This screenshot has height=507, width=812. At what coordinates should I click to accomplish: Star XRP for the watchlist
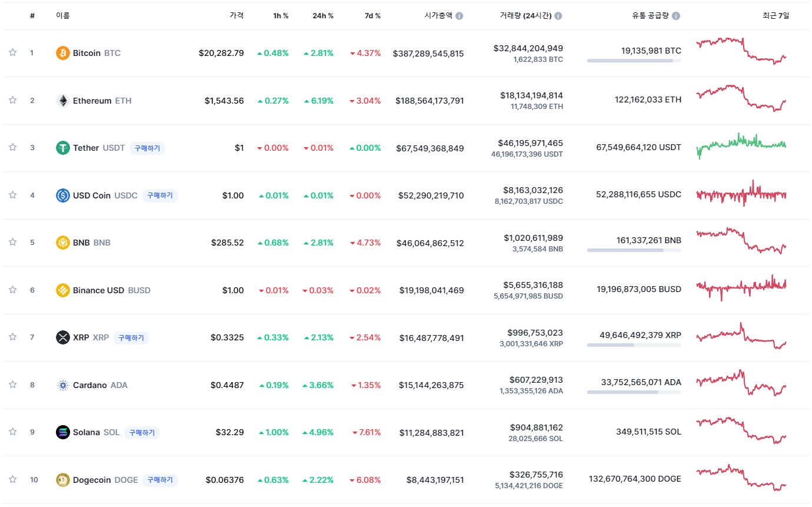[12, 337]
